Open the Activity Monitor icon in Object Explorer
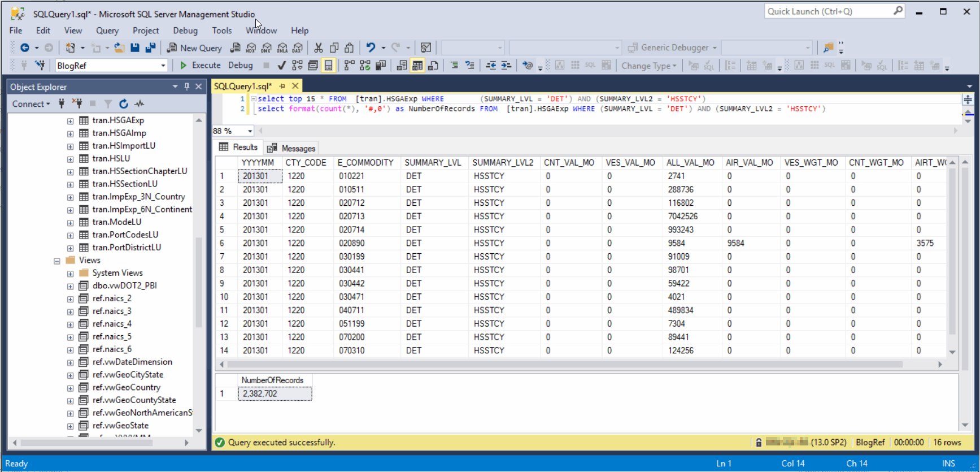 (140, 103)
